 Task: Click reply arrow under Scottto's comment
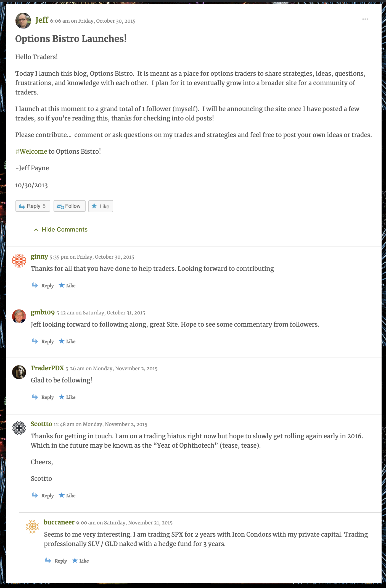click(x=35, y=495)
